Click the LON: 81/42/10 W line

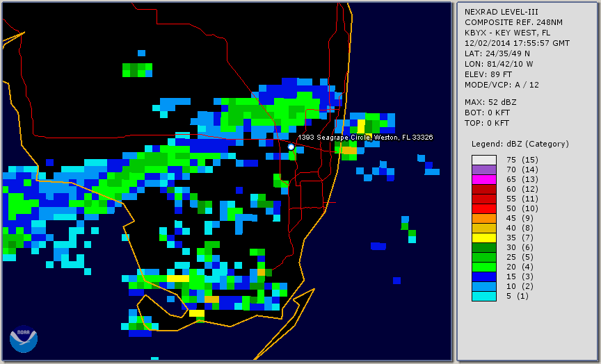point(499,64)
